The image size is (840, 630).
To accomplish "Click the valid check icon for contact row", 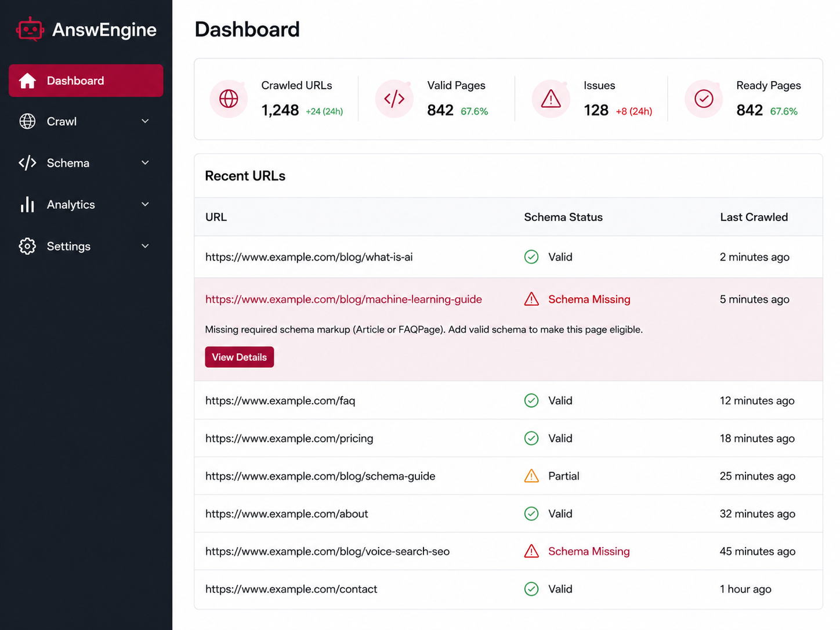I will tap(531, 589).
